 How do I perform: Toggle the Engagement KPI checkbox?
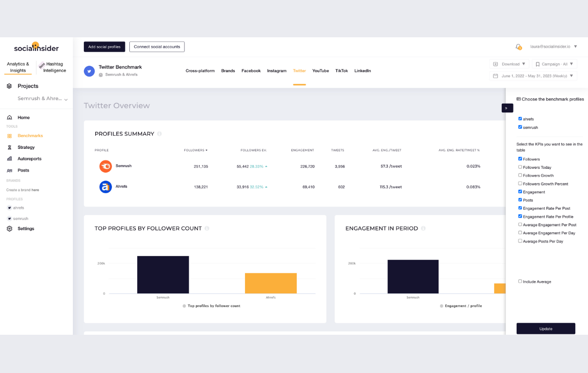pos(520,192)
